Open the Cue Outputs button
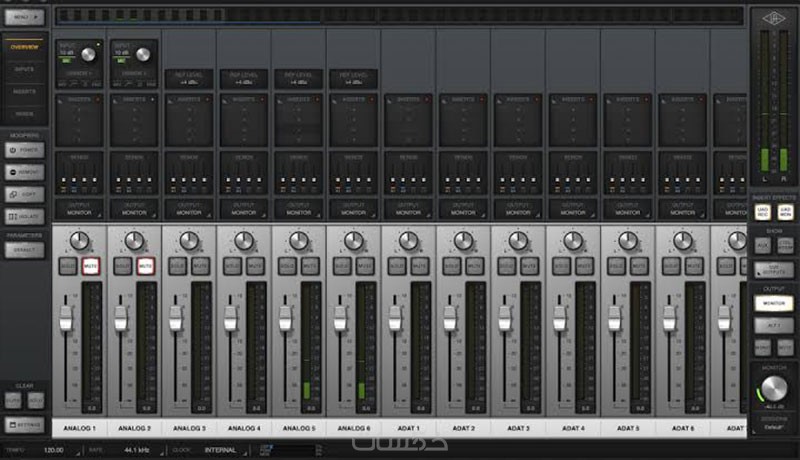The width and height of the screenshot is (800, 460). pos(774,270)
